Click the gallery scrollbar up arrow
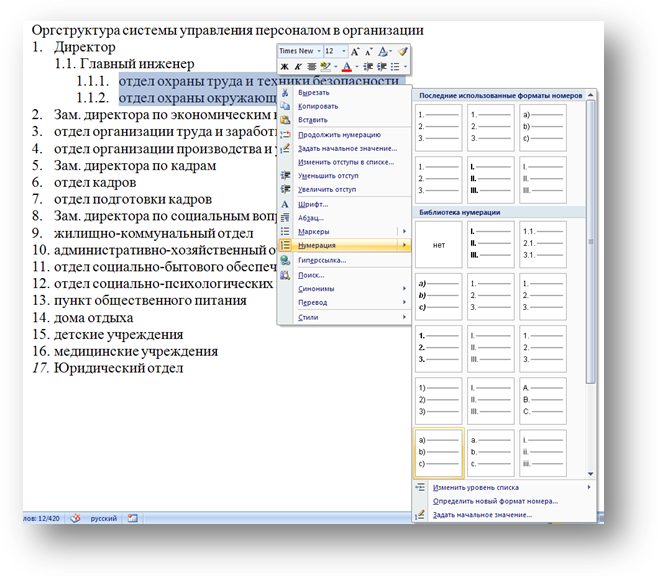The width and height of the screenshot is (658, 576). [590, 95]
